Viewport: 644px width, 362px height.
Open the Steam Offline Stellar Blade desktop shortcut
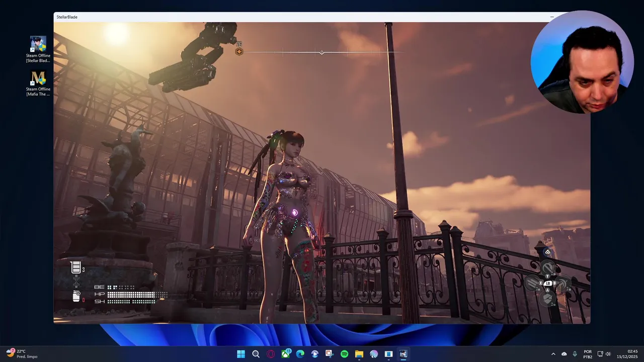coord(38,49)
